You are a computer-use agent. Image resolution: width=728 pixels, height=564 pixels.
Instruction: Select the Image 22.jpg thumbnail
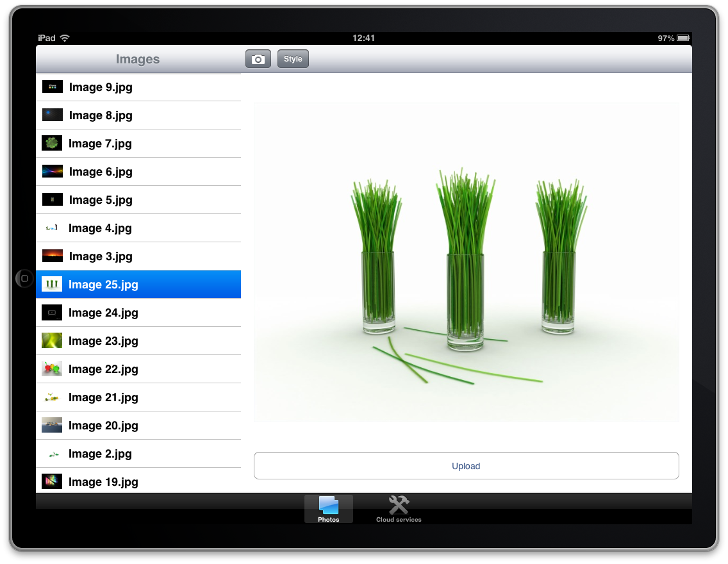coord(52,369)
